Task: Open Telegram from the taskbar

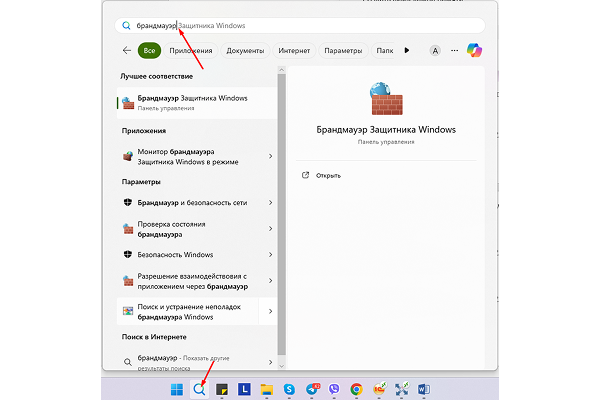Action: tap(312, 389)
